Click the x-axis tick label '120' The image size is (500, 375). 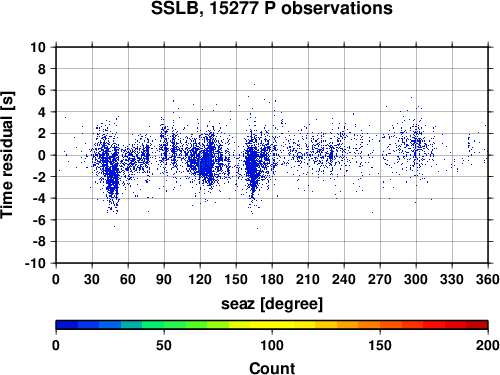pos(200,279)
